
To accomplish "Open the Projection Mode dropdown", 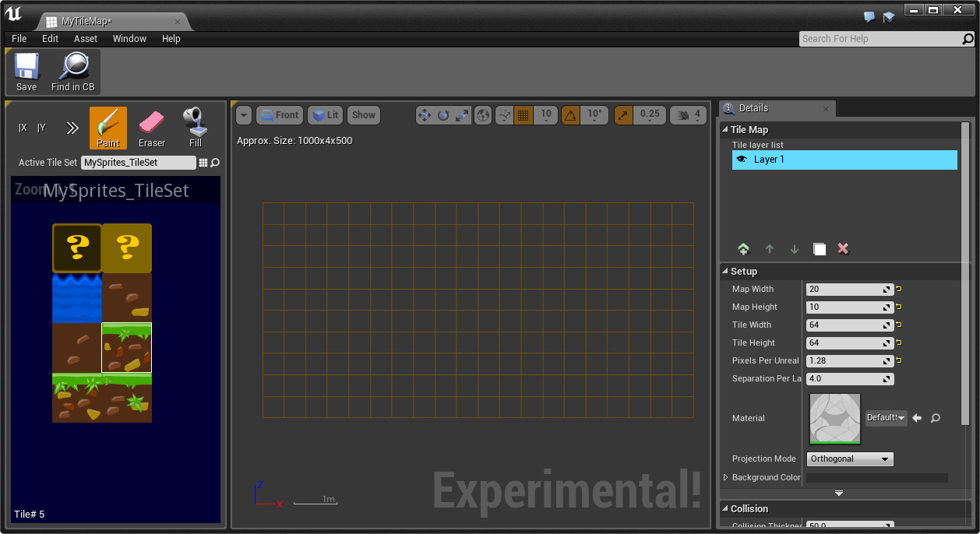I will [x=849, y=458].
